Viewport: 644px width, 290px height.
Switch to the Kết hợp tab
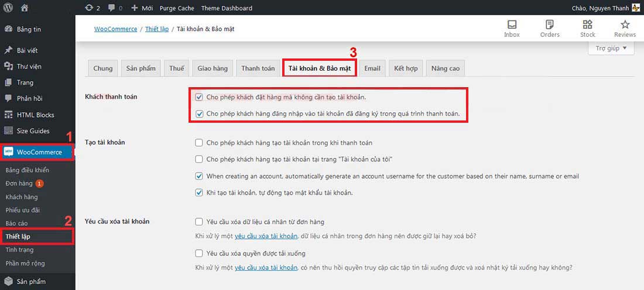406,68
